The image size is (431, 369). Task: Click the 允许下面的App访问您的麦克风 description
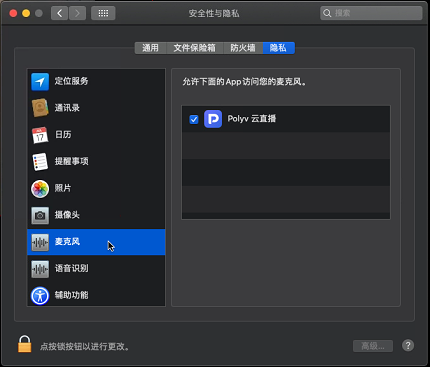click(x=244, y=82)
